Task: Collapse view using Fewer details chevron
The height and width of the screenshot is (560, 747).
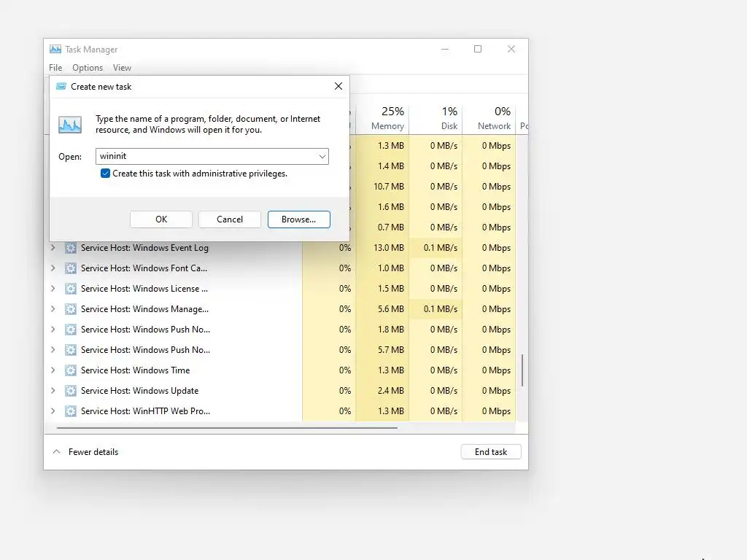Action: [x=56, y=451]
